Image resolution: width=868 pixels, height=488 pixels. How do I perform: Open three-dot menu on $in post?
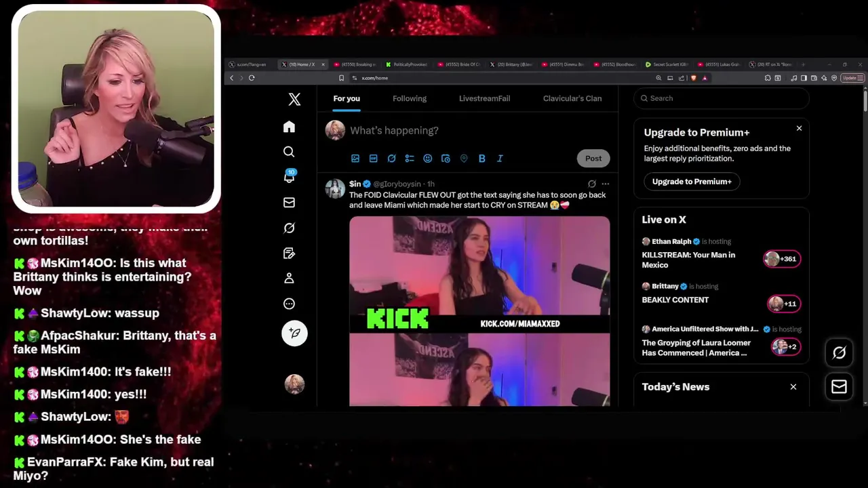point(606,184)
